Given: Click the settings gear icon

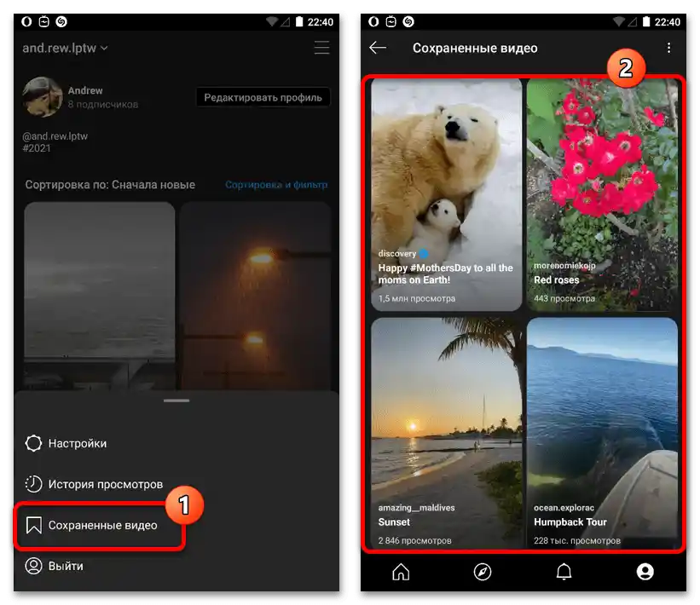Looking at the screenshot, I should 33,443.
